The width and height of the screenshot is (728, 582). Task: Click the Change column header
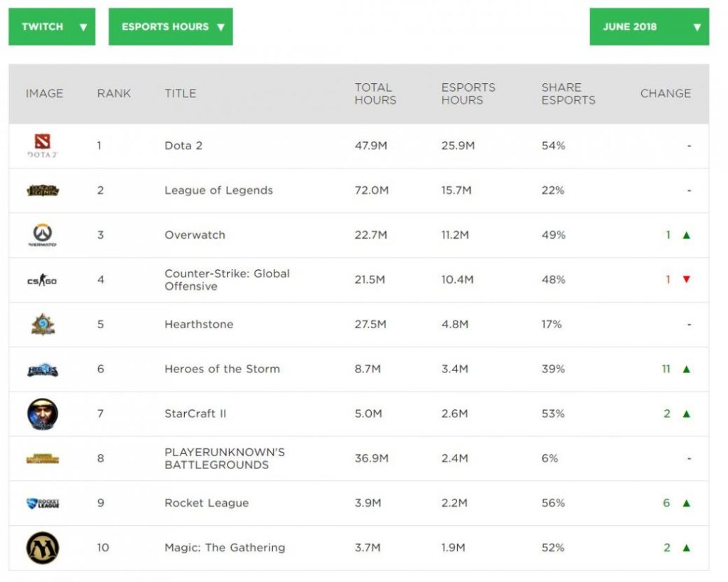click(665, 93)
